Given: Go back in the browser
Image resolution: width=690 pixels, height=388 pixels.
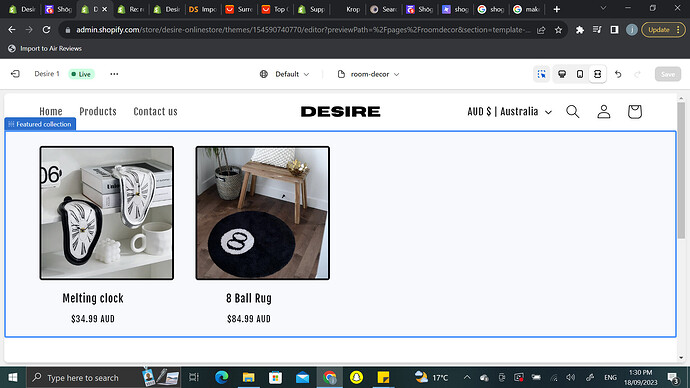Looking at the screenshot, I should pos(12,29).
